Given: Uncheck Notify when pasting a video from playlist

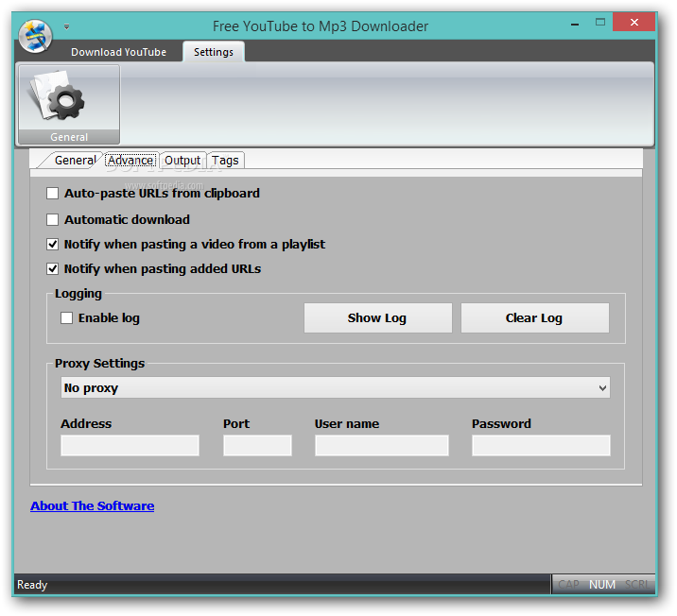Looking at the screenshot, I should pyautogui.click(x=52, y=245).
